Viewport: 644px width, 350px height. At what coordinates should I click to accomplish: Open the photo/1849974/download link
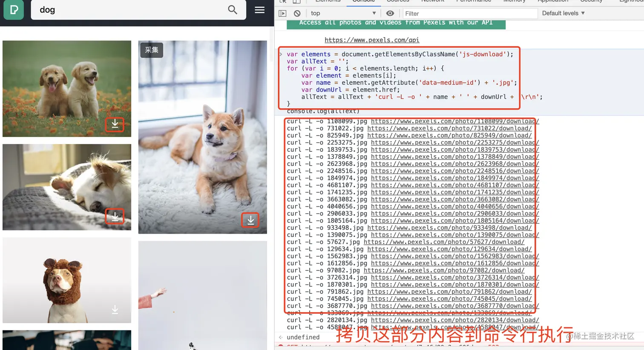pos(455,178)
